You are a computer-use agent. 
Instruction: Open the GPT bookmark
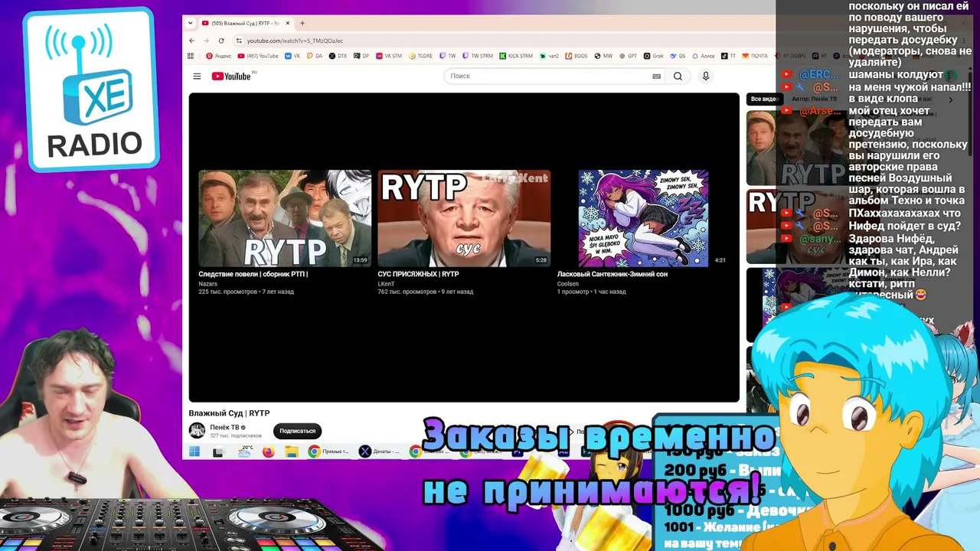click(628, 56)
